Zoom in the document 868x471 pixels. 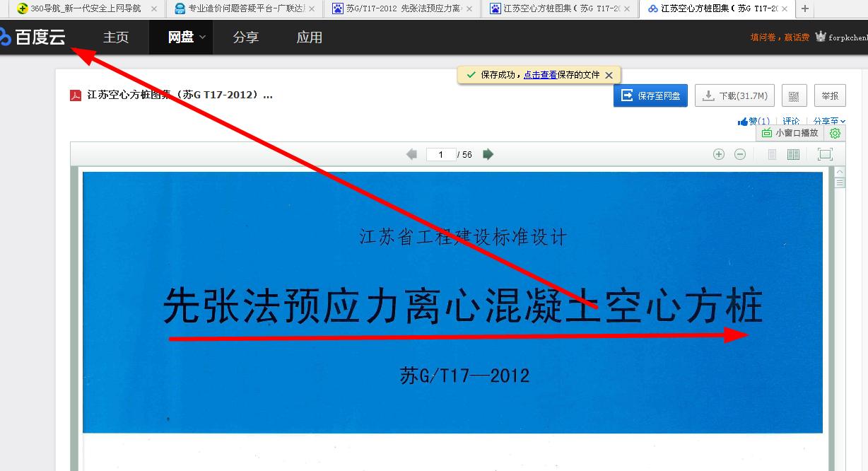coord(719,154)
